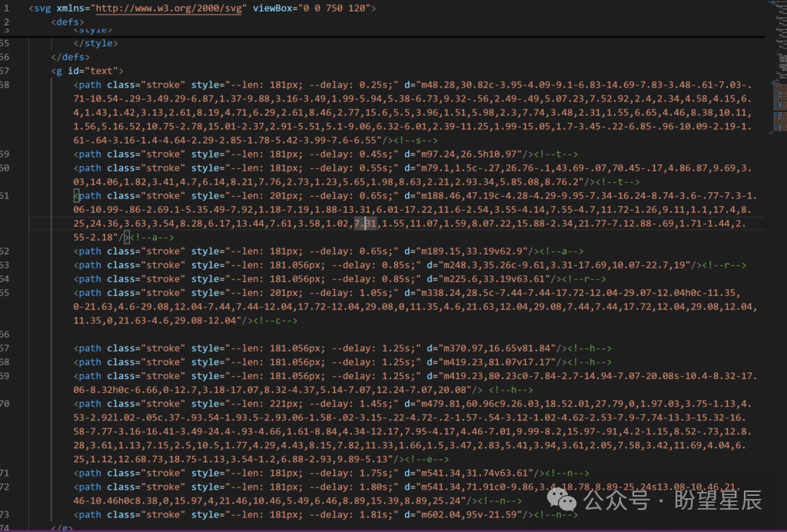Click the highlighted 7.31 selection
The image size is (787, 532).
(365, 224)
